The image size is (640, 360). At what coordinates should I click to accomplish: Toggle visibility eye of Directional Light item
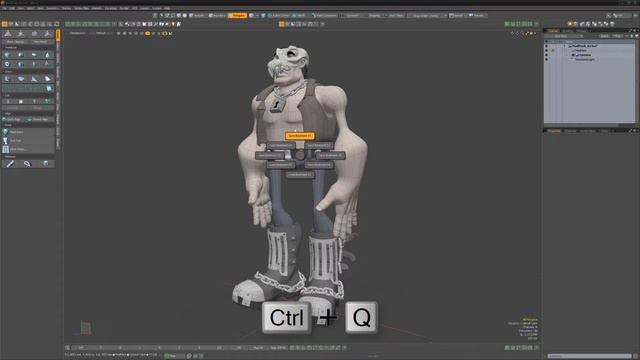(x=547, y=59)
